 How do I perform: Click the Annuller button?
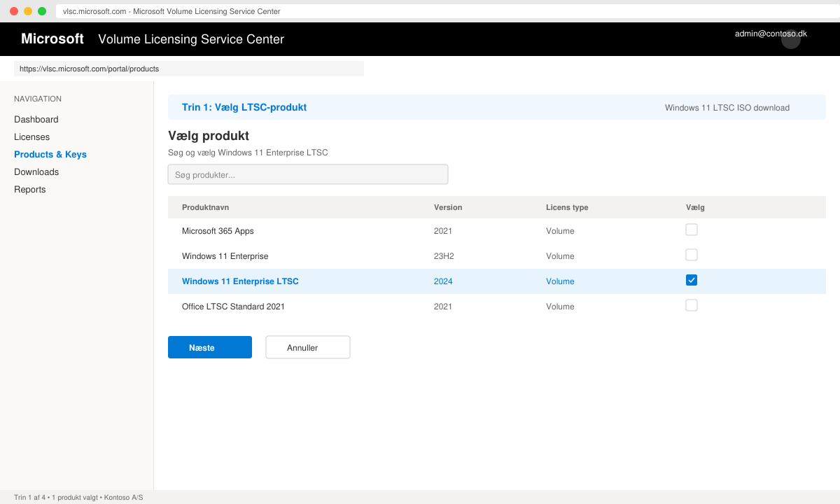(308, 347)
